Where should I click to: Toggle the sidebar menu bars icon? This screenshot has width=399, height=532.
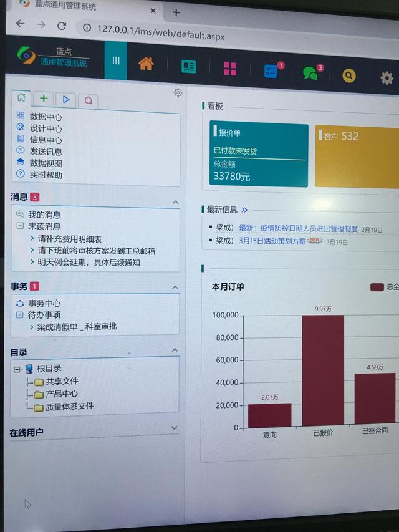pos(116,60)
